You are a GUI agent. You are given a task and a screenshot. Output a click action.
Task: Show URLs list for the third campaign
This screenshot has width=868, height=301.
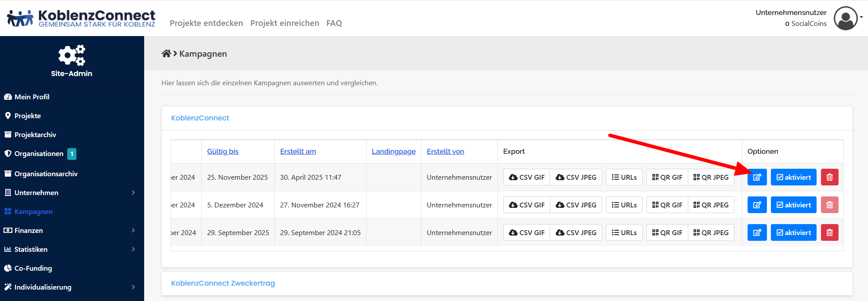(624, 232)
